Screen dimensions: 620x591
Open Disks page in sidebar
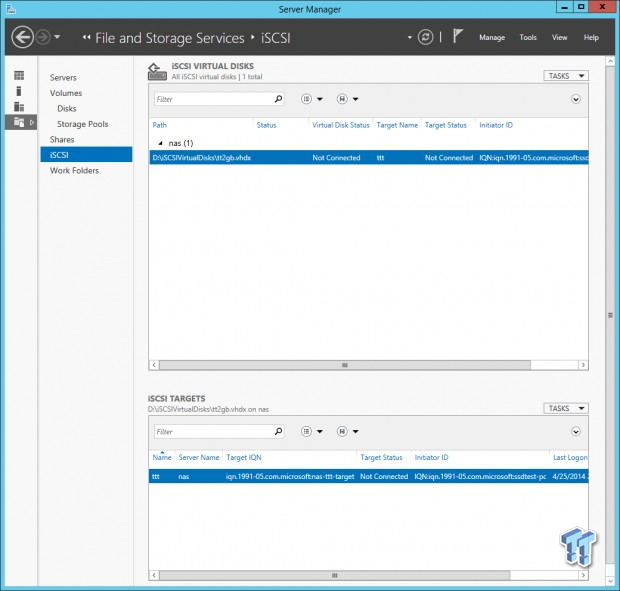67,108
